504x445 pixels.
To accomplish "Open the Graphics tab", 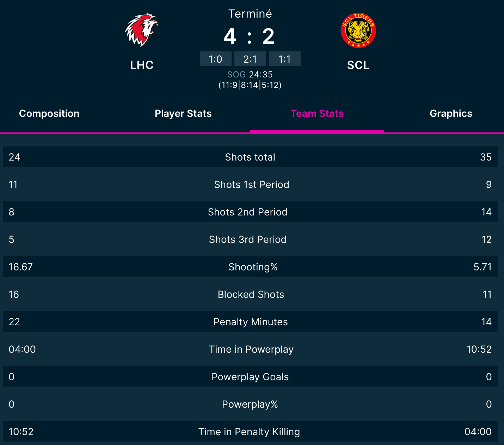I will (x=451, y=113).
